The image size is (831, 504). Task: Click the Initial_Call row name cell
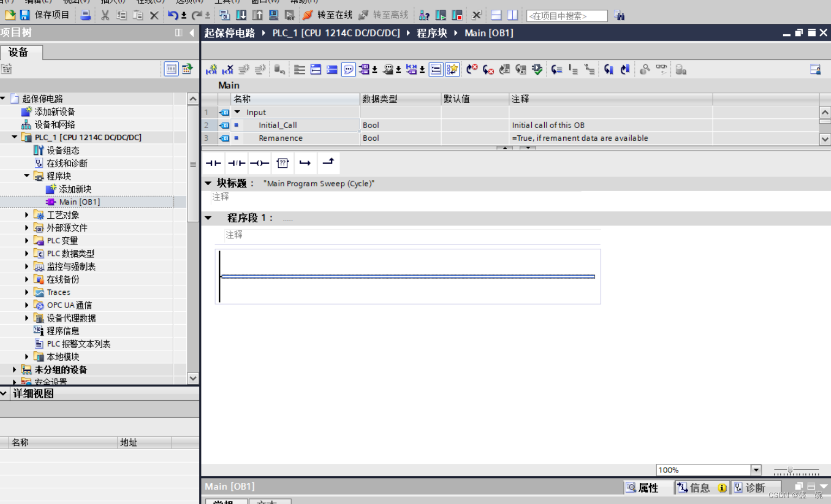coord(295,125)
